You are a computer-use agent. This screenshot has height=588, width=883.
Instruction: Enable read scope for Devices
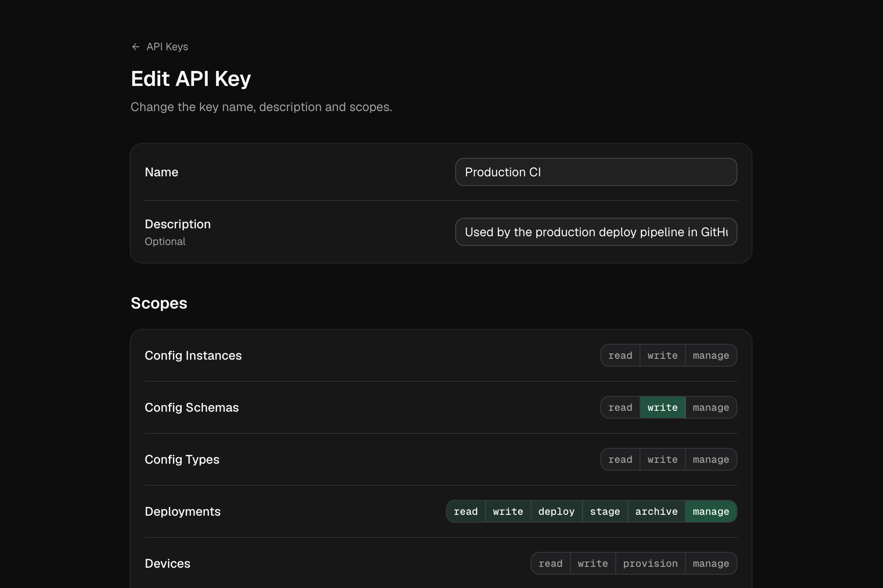point(550,563)
